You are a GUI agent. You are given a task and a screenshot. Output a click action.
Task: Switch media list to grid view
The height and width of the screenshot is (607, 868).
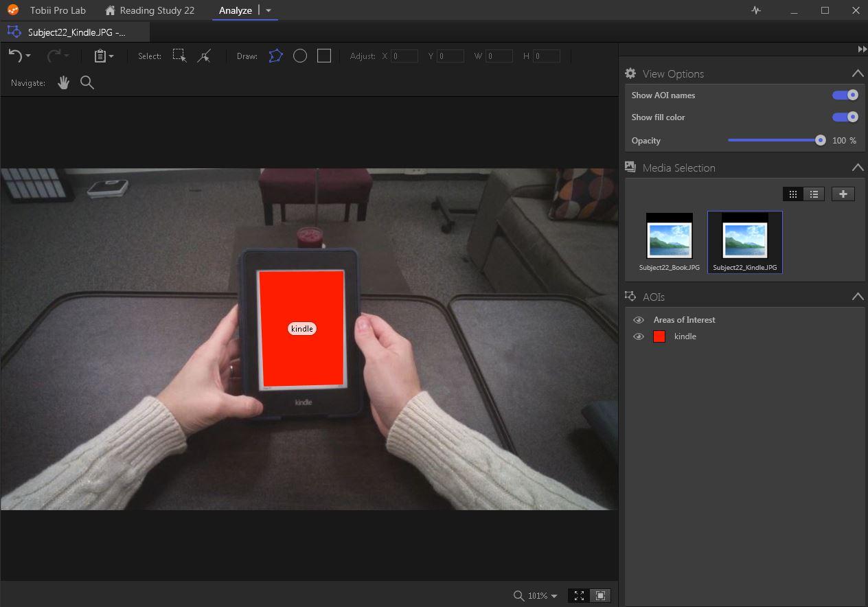792,194
